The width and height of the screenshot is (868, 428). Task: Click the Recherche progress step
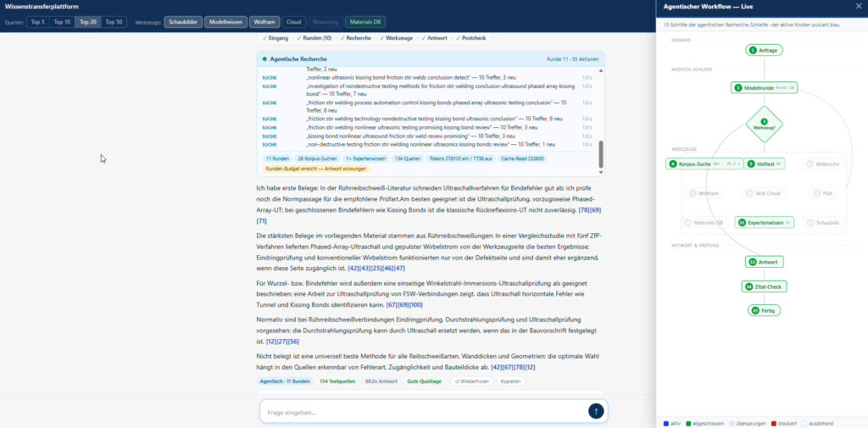tap(355, 38)
